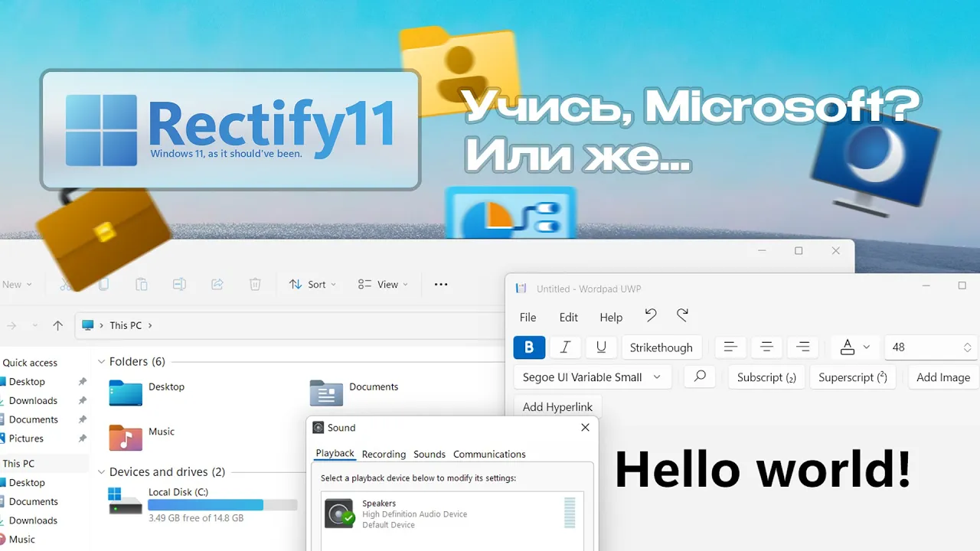Image resolution: width=980 pixels, height=551 pixels.
Task: Click the font size 48 field in Wordpad
Action: 930,347
